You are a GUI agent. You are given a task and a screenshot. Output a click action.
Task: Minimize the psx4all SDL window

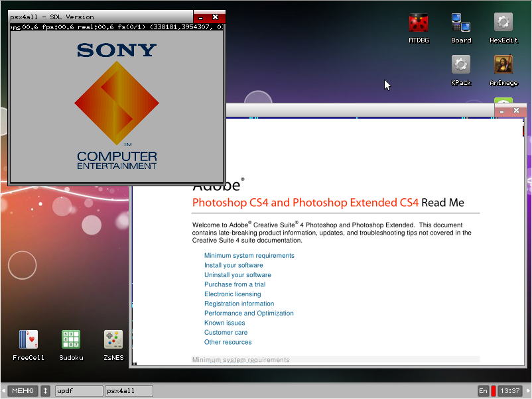[201, 18]
